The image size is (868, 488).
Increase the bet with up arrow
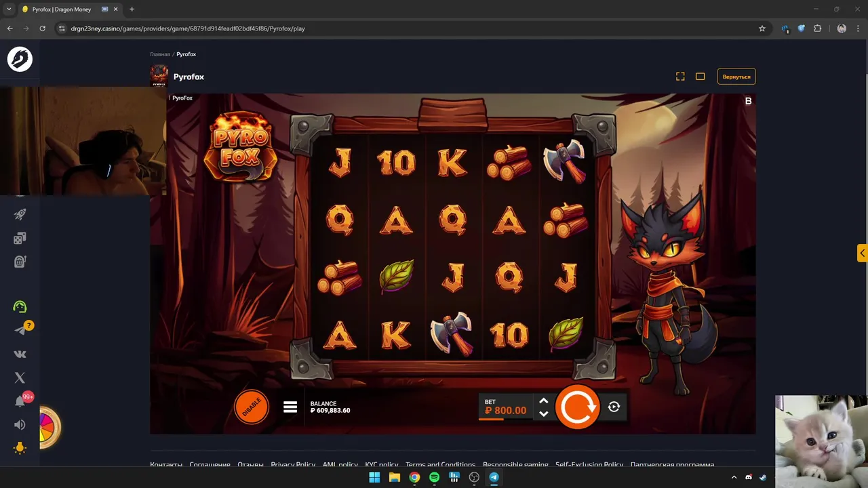tap(543, 401)
